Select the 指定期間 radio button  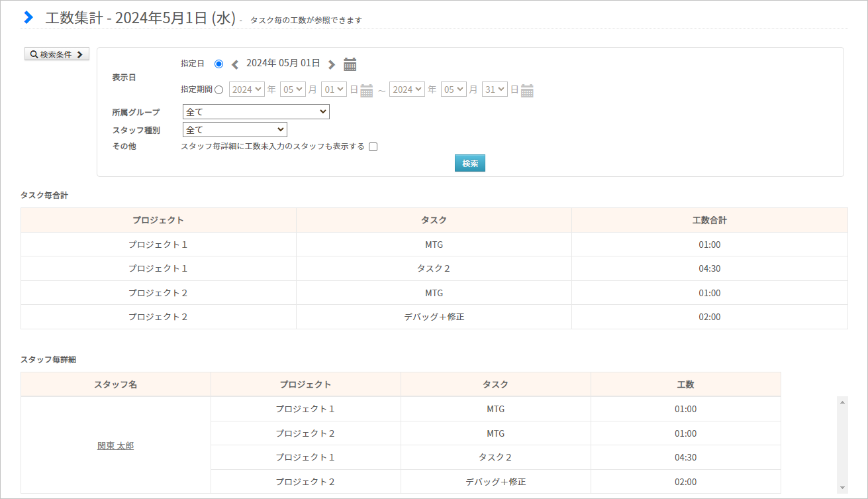(218, 89)
